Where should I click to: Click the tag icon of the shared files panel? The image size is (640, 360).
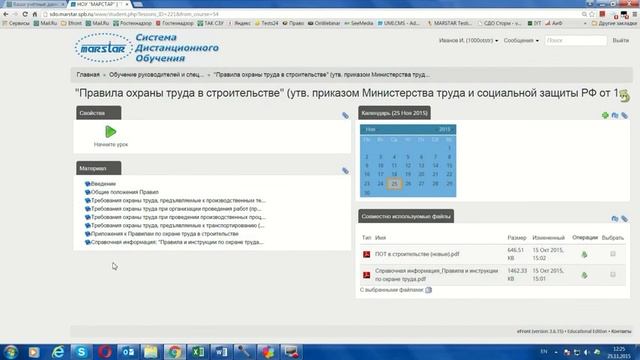click(624, 219)
